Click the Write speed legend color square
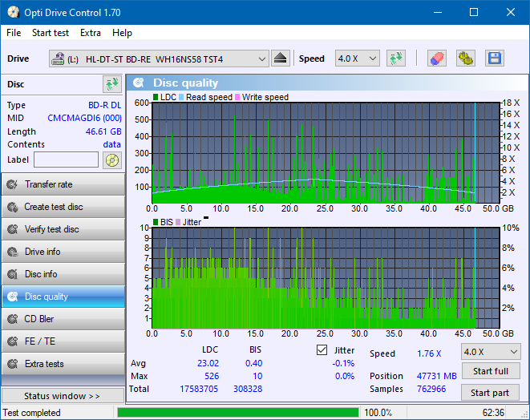The height and width of the screenshot is (420, 530). click(x=237, y=97)
